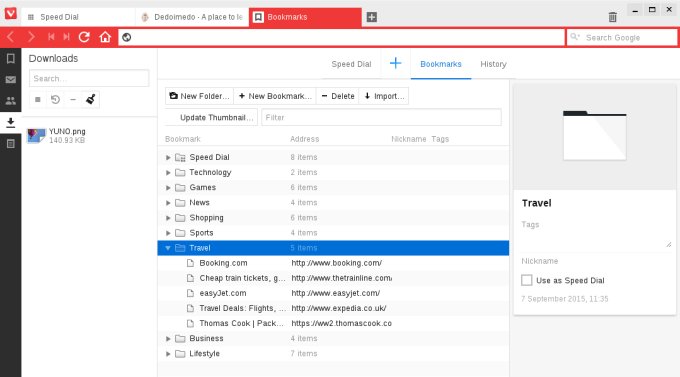Expand the Games folder

point(168,188)
